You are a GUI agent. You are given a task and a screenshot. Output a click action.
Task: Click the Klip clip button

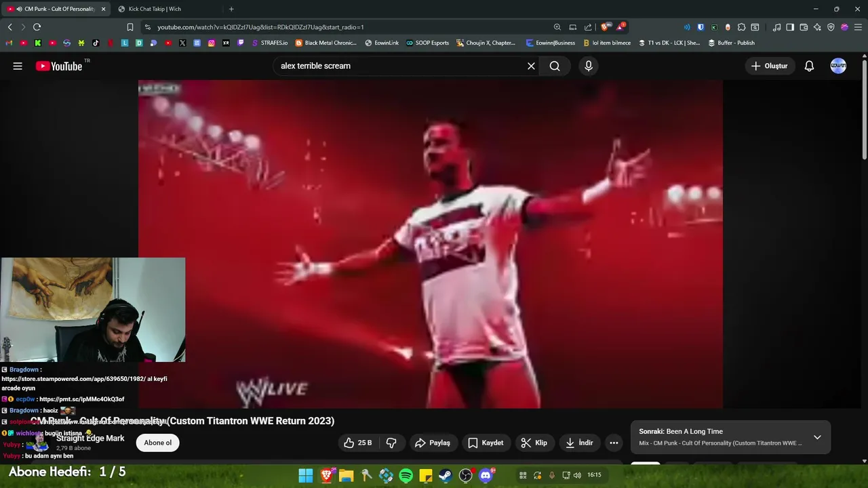click(534, 443)
